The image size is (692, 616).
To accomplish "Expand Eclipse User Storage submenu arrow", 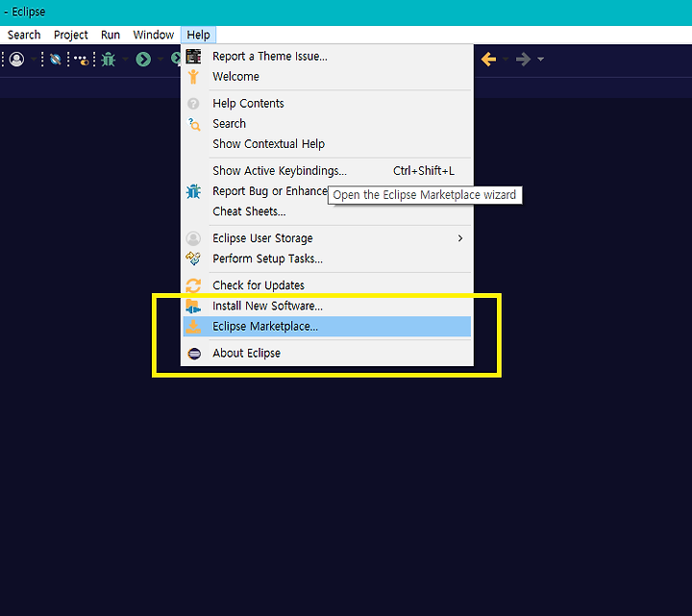I will pos(460,238).
